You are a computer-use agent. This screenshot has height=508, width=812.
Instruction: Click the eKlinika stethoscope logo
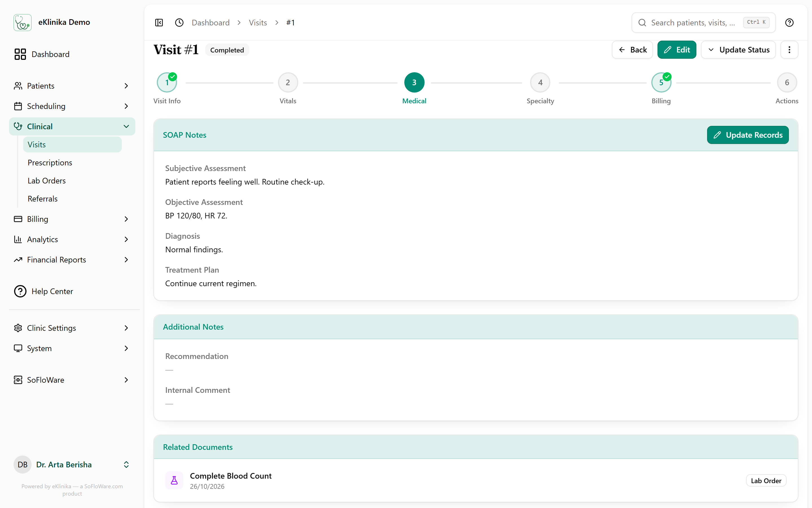(x=23, y=23)
